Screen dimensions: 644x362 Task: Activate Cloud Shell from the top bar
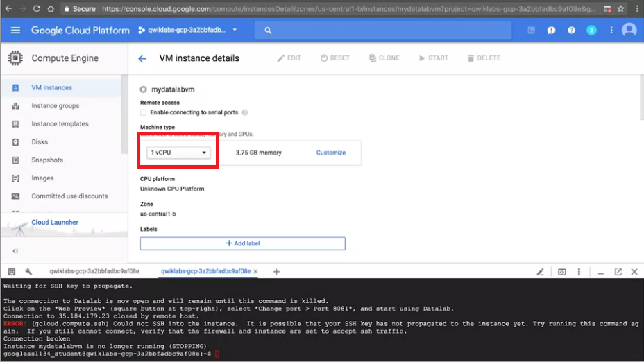(531, 30)
